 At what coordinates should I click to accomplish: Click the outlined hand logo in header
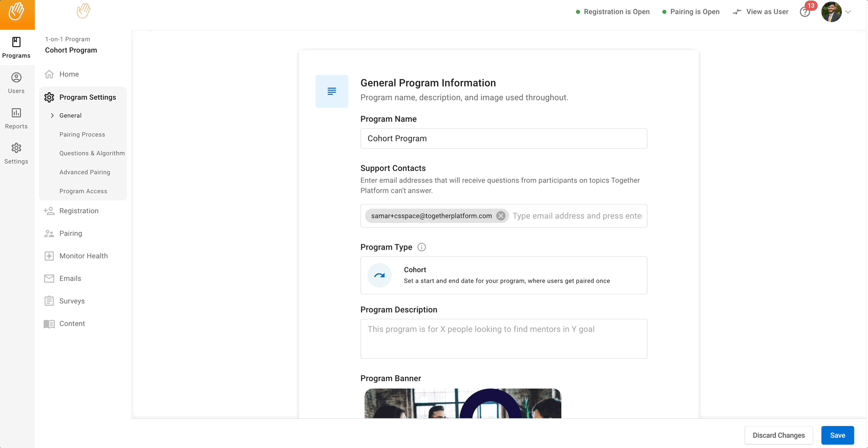tap(84, 11)
